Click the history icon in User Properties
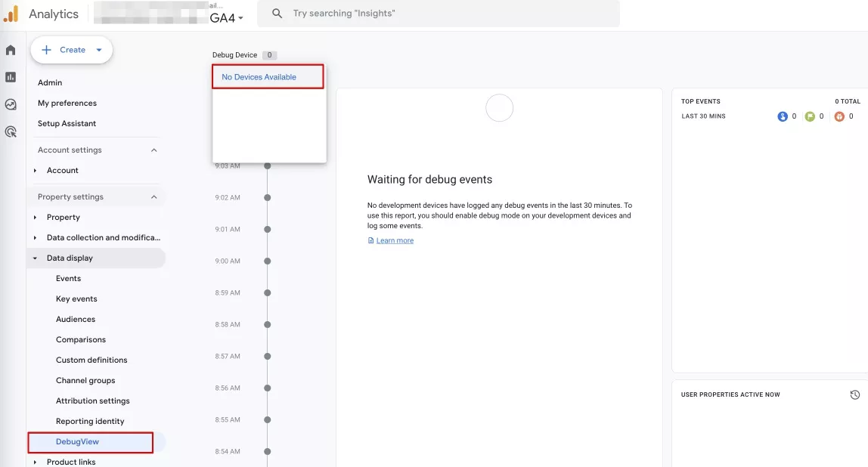 [854, 394]
